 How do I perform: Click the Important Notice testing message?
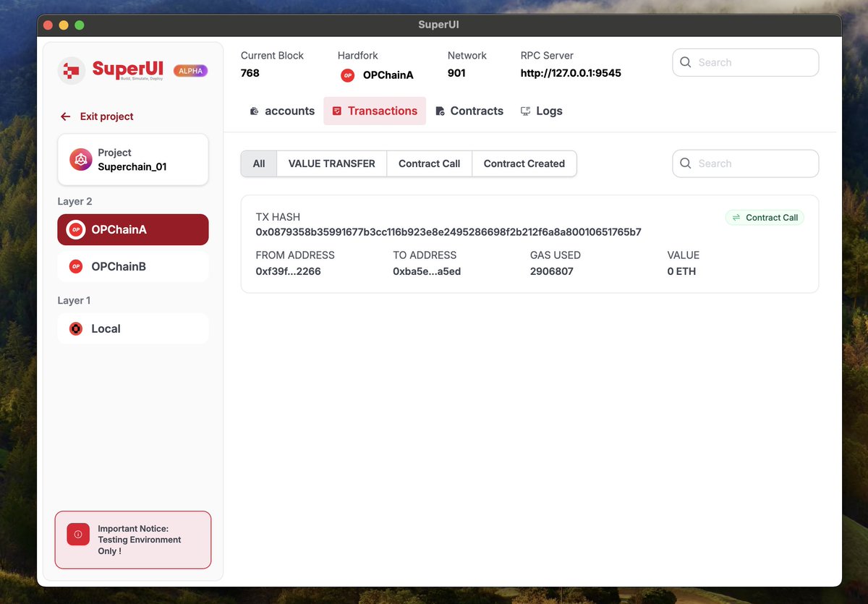click(x=140, y=540)
